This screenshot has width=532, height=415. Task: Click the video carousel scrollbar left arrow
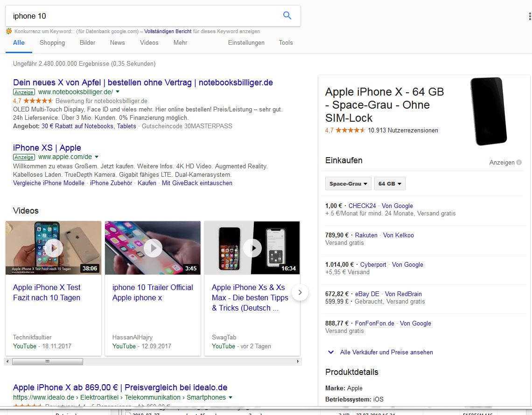click(8, 362)
